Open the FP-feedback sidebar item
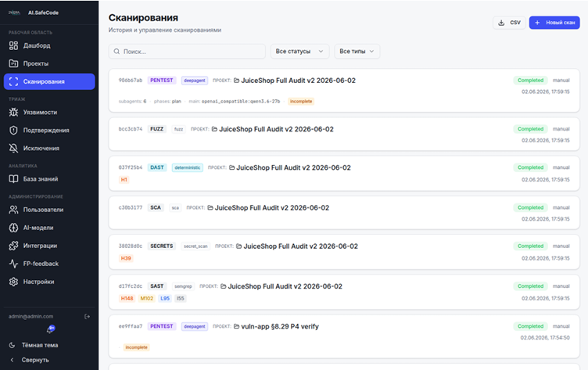Screen dimensions: 588x370 pyautogui.click(x=49, y=264)
